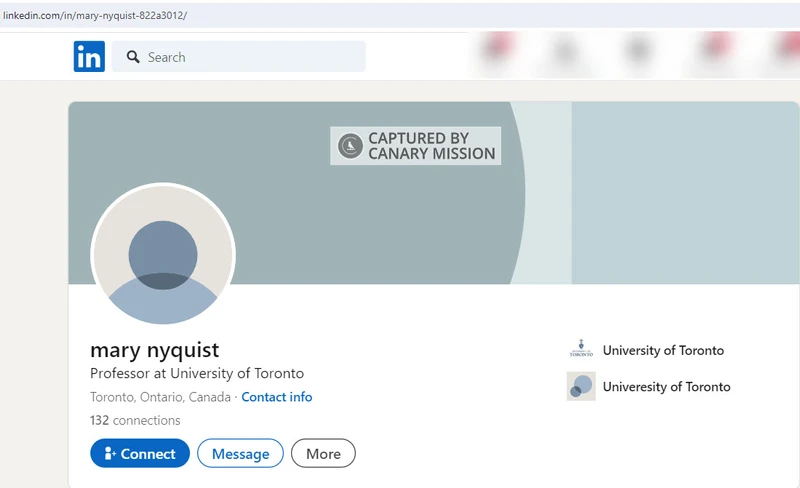Click the search magnifier icon

[133, 57]
